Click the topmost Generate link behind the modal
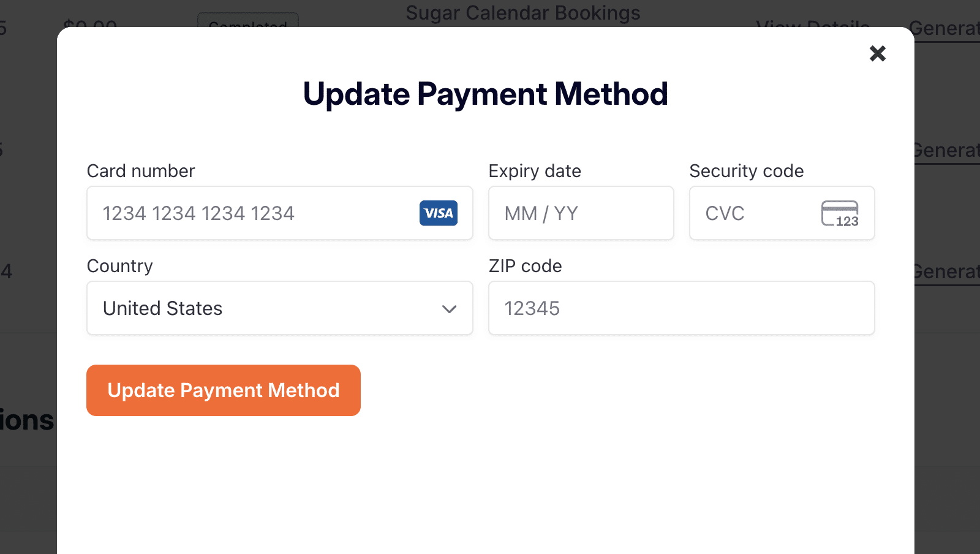Image resolution: width=980 pixels, height=554 pixels. pos(944,28)
